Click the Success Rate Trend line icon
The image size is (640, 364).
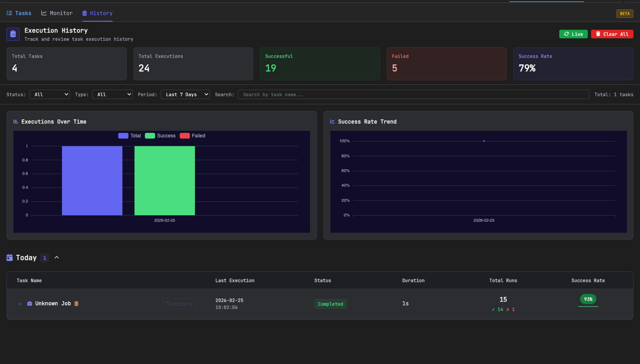click(332, 121)
